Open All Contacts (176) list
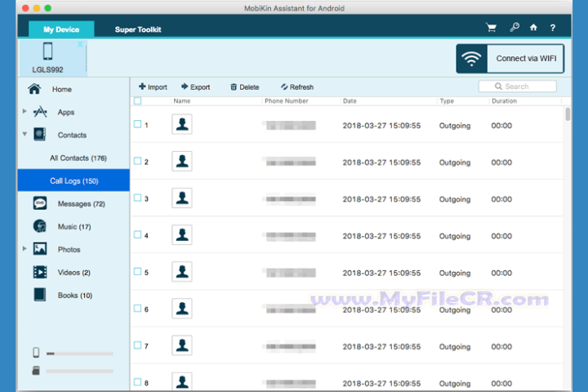 pos(78,158)
